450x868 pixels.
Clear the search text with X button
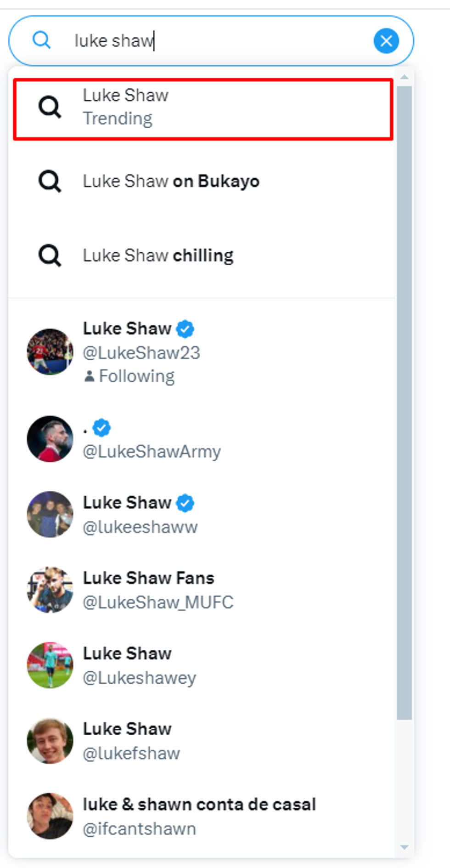[x=386, y=41]
